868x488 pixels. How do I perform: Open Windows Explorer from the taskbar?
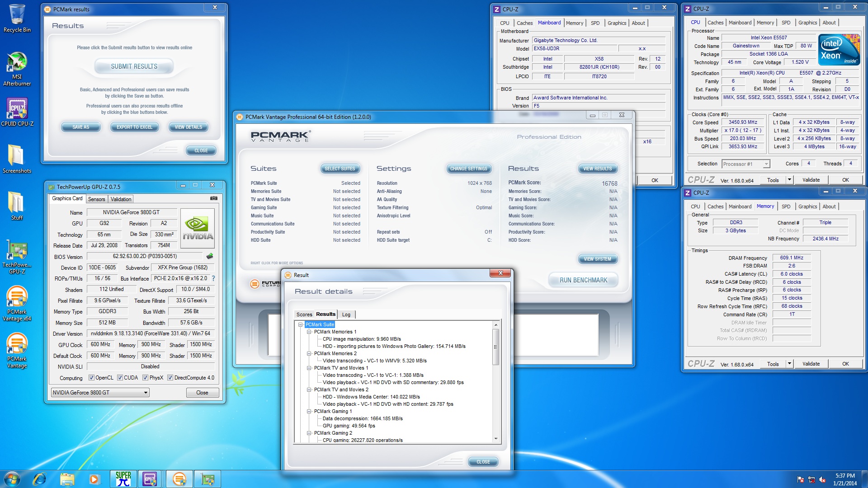67,479
